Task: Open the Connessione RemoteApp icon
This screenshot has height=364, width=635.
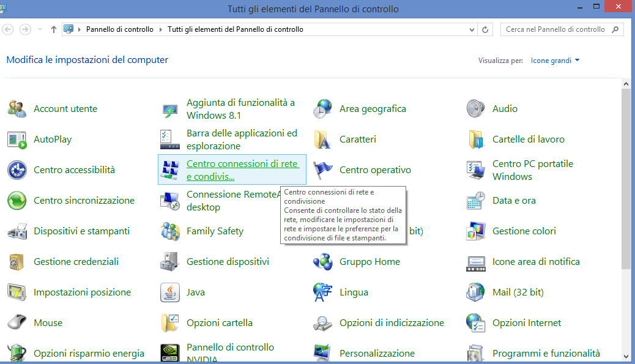Action: pos(170,201)
